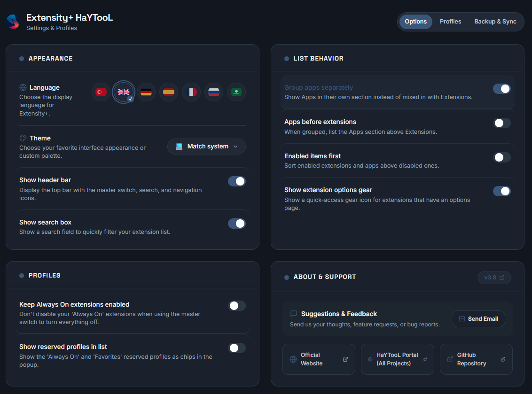Disable Show extension options gear toggle
This screenshot has height=394, width=532.
click(x=501, y=191)
